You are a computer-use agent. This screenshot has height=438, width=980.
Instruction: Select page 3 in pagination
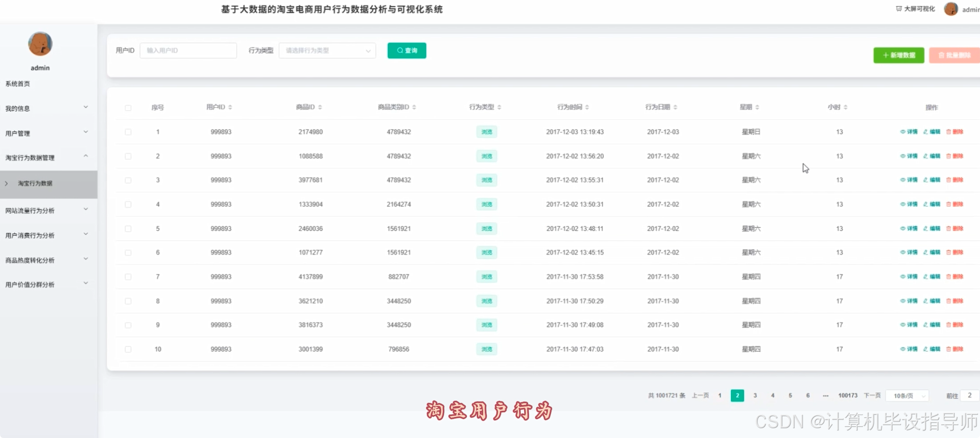[755, 396]
